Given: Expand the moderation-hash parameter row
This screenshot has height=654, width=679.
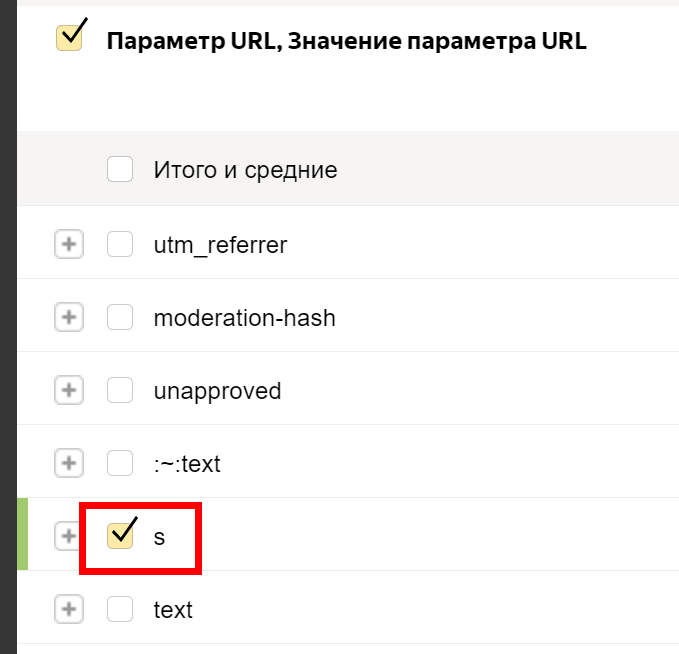Looking at the screenshot, I should tap(68, 318).
